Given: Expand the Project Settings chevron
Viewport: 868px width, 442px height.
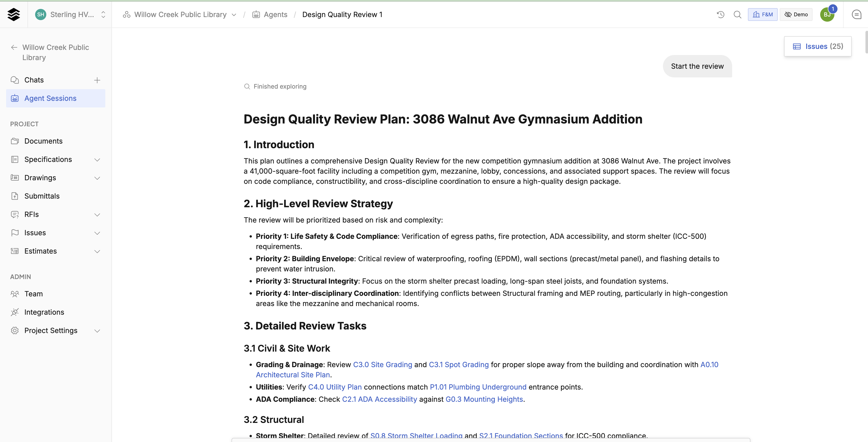Looking at the screenshot, I should pyautogui.click(x=97, y=331).
